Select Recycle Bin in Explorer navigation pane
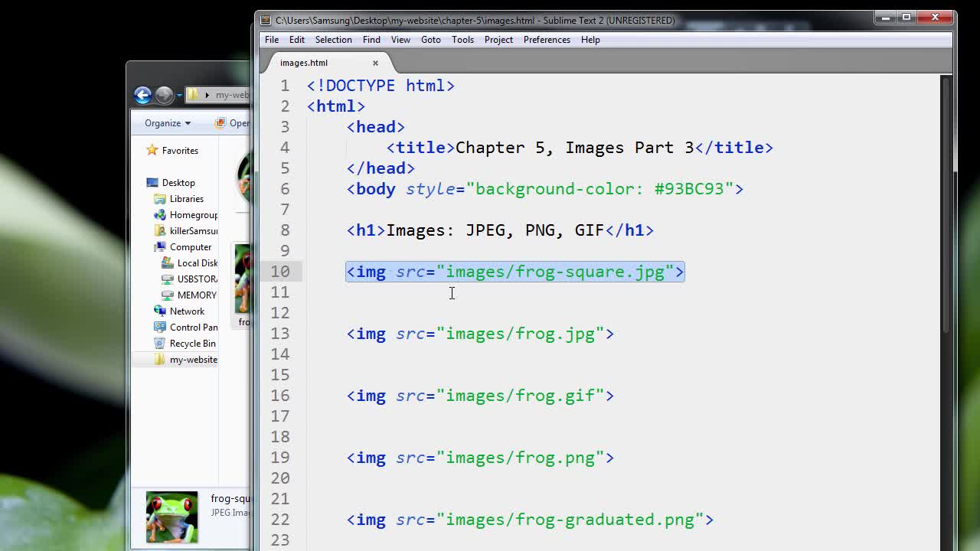980x551 pixels. pyautogui.click(x=192, y=344)
